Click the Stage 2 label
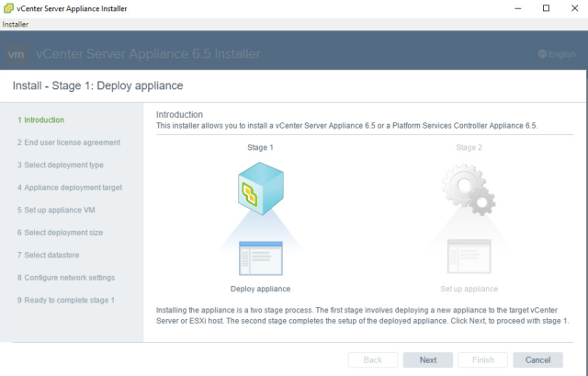Screen dimensions: 588x376 (x=469, y=147)
